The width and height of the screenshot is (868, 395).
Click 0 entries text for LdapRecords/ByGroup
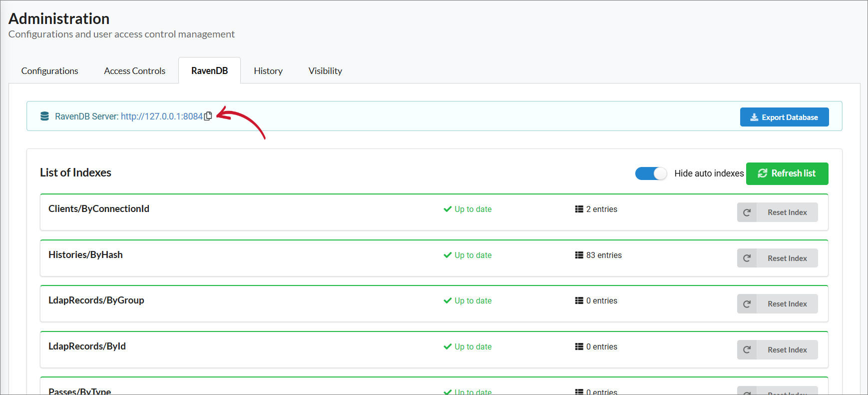(x=602, y=300)
